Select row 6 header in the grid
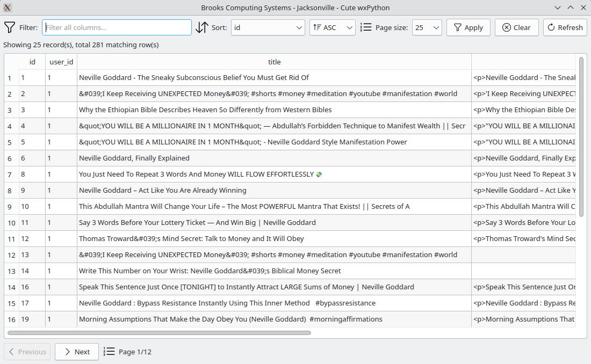This screenshot has height=364, width=591. (11, 158)
